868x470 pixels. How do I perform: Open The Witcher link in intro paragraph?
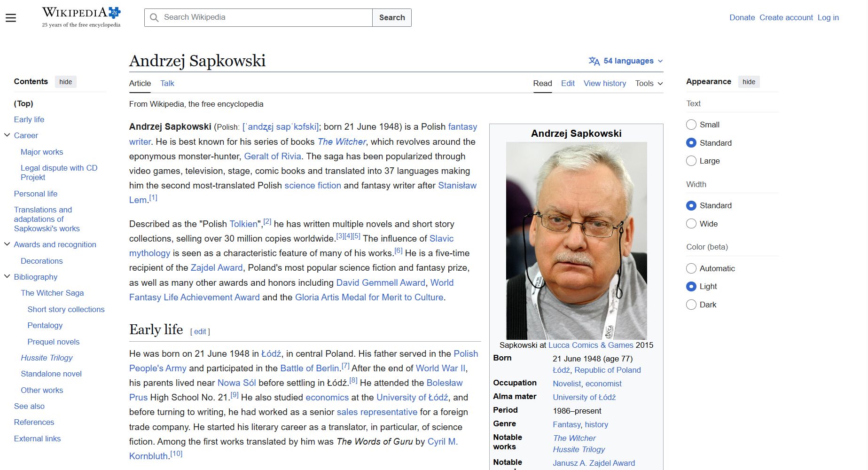(x=342, y=141)
